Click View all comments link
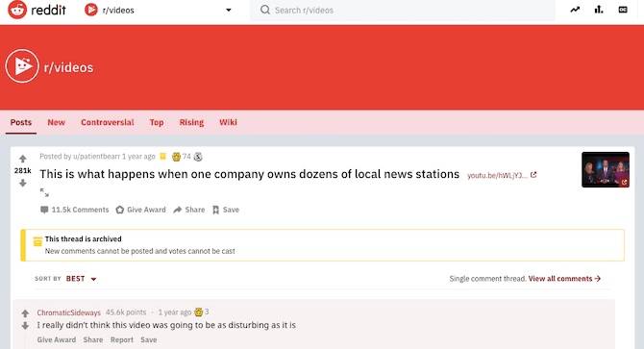This screenshot has width=644, height=349. tap(565, 279)
